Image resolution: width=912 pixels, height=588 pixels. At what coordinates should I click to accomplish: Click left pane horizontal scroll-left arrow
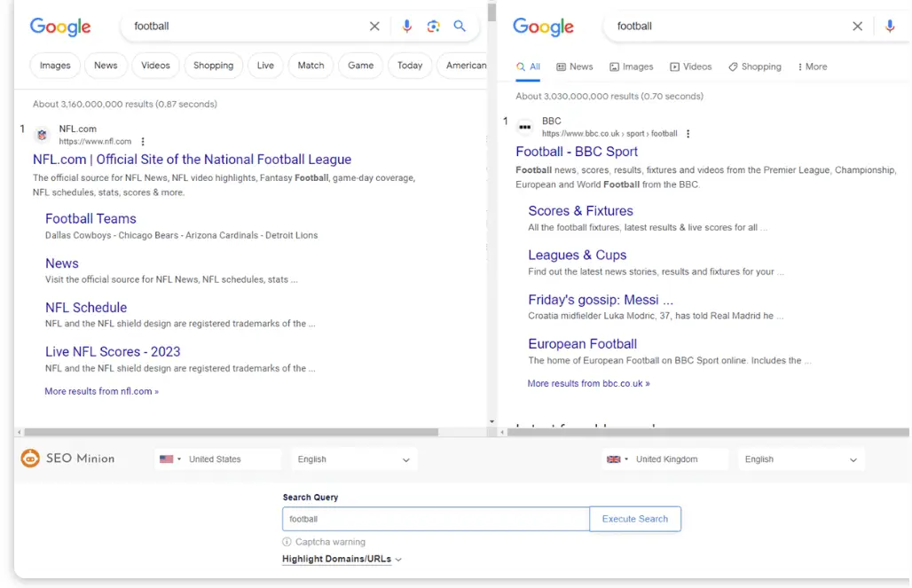pos(20,432)
